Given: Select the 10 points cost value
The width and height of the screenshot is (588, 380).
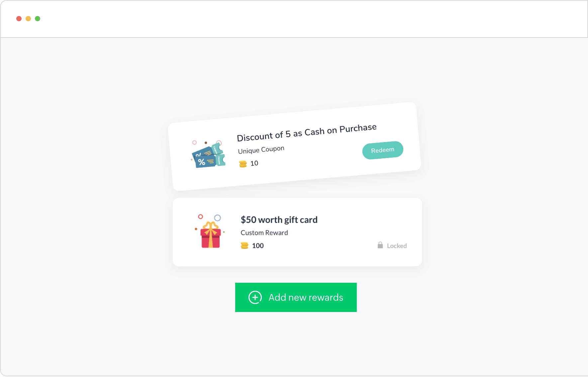Looking at the screenshot, I should 254,163.
